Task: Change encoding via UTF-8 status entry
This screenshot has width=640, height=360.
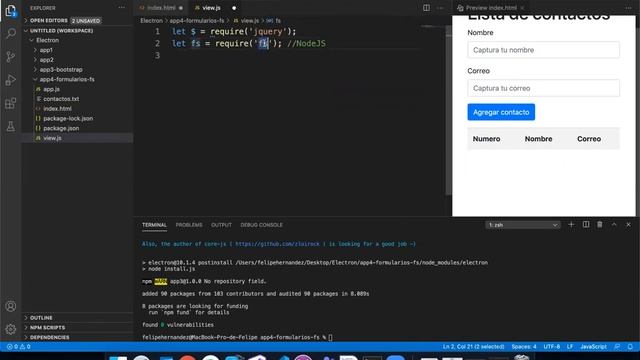Action: tap(552, 347)
